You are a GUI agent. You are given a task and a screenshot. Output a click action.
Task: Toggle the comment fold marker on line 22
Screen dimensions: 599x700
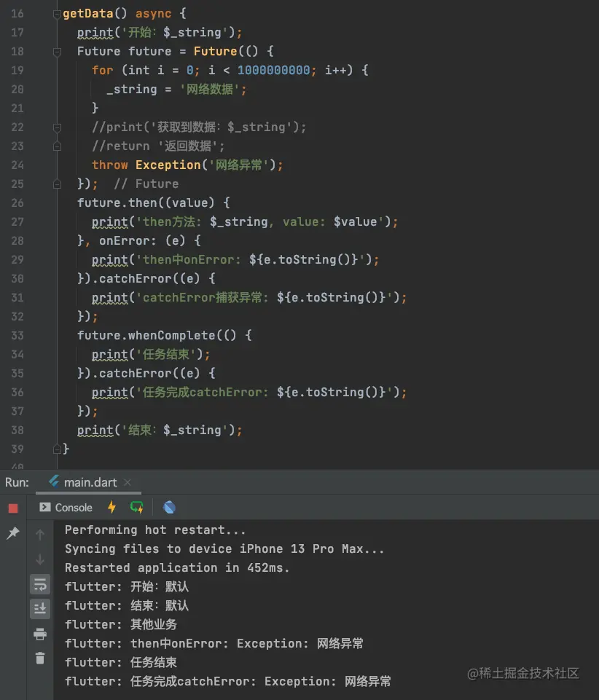point(57,127)
